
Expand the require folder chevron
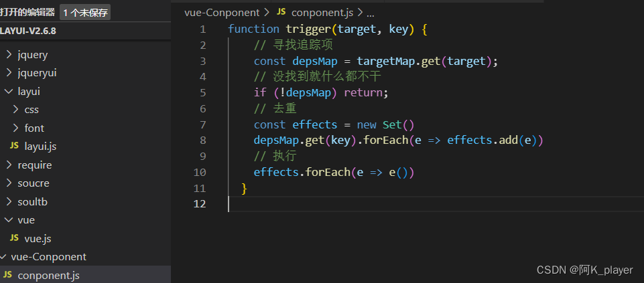pos(9,165)
